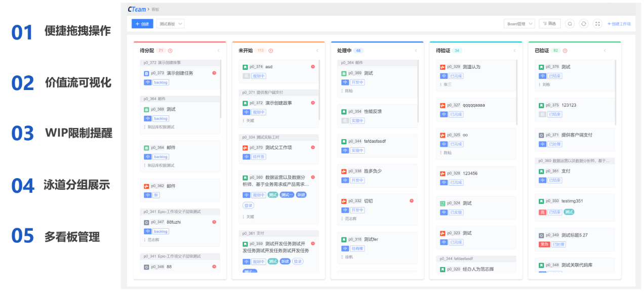Open the 测试看板 board selector dropdown

tap(170, 24)
